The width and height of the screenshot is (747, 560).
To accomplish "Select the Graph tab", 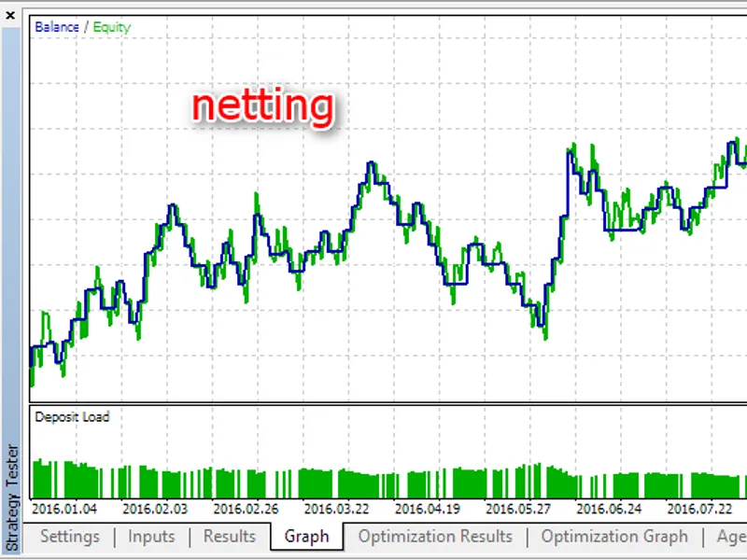I will 307,536.
